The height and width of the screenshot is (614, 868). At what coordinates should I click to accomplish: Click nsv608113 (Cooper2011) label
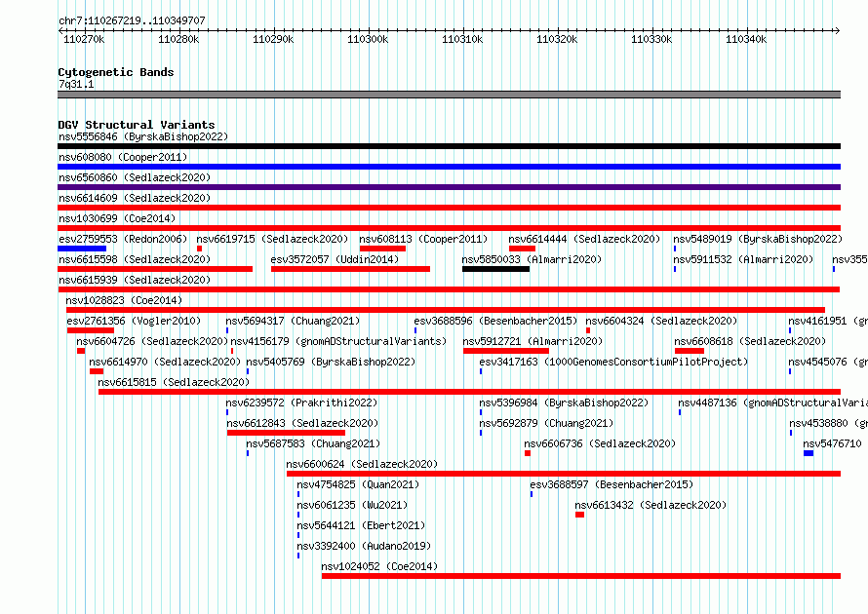423,239
